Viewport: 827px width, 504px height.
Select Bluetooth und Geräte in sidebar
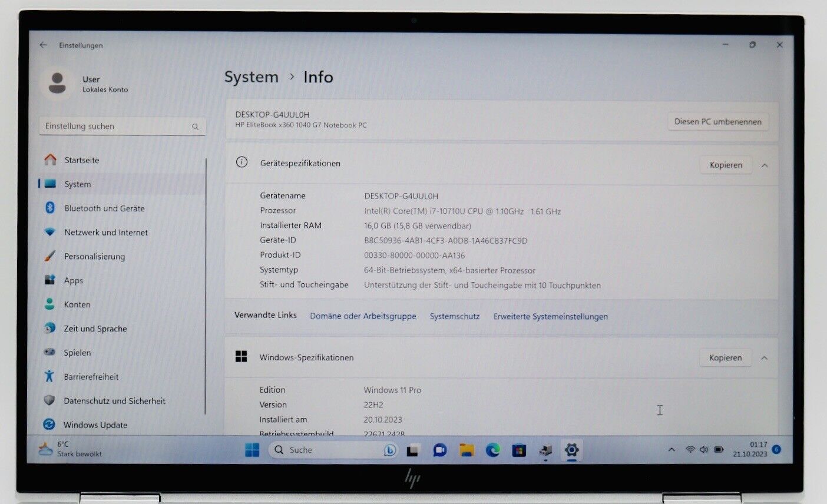104,208
